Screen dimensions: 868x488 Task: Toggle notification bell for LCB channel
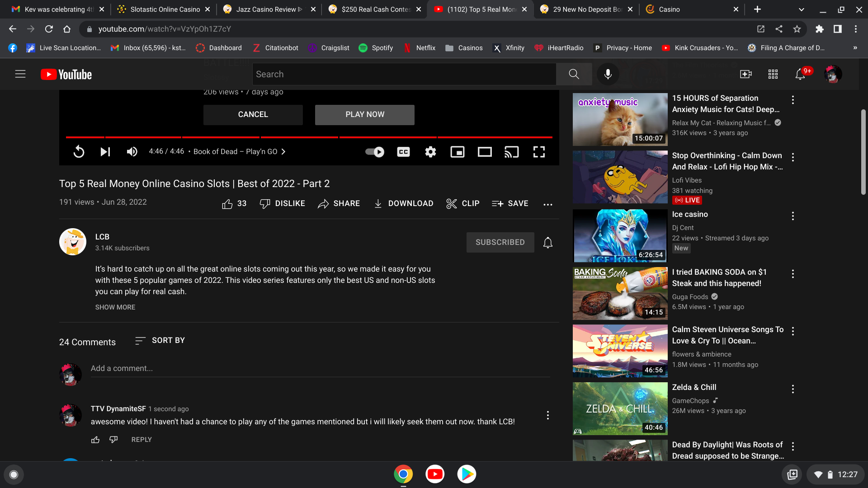(x=548, y=243)
